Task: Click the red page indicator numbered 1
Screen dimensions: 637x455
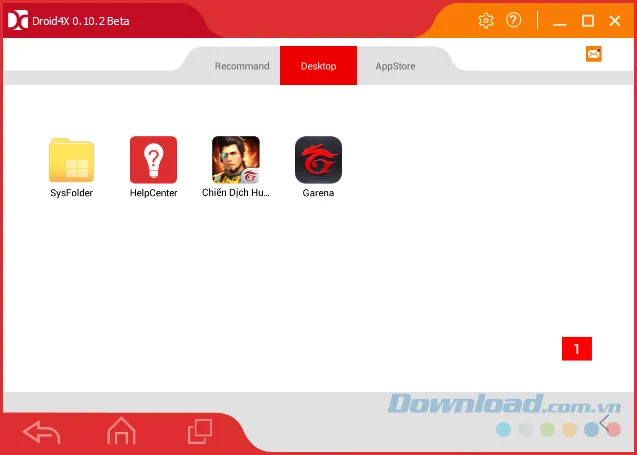Action: [x=577, y=348]
